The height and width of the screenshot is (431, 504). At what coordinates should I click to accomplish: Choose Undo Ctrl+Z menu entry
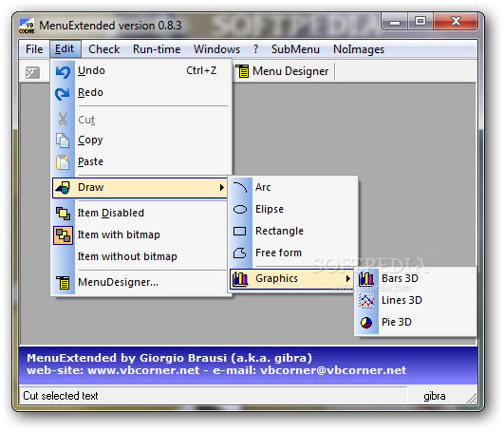pyautogui.click(x=140, y=71)
